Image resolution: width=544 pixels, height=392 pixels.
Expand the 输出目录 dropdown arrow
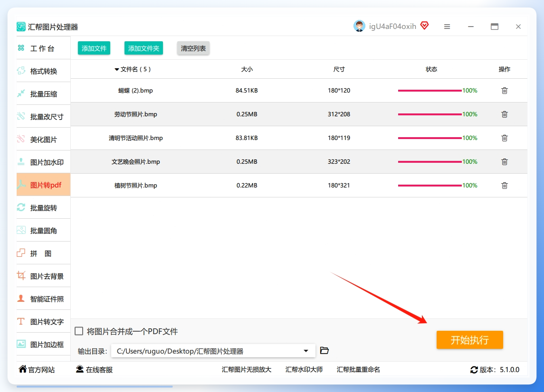pos(305,351)
